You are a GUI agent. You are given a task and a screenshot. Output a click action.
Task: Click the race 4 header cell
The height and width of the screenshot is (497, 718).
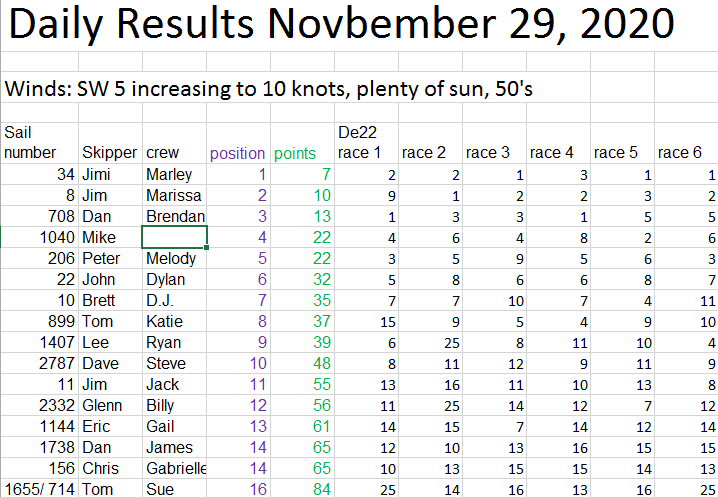coord(558,153)
